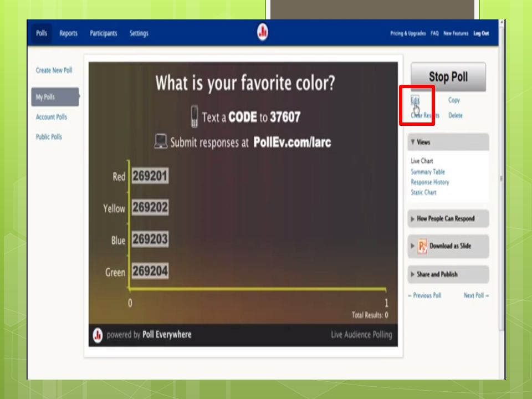Click the Poll Everywhere logo in poll footer
532x399 pixels.
98,335
